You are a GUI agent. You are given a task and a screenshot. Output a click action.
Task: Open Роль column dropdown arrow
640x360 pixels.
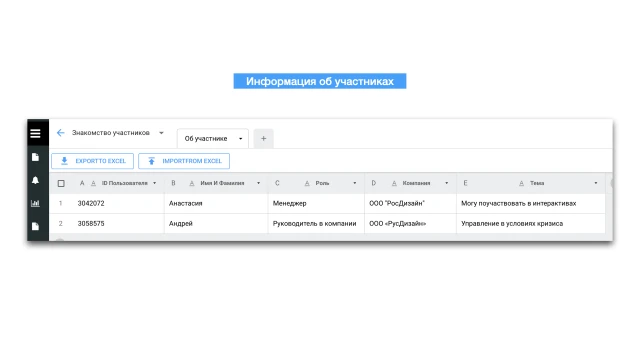click(355, 183)
